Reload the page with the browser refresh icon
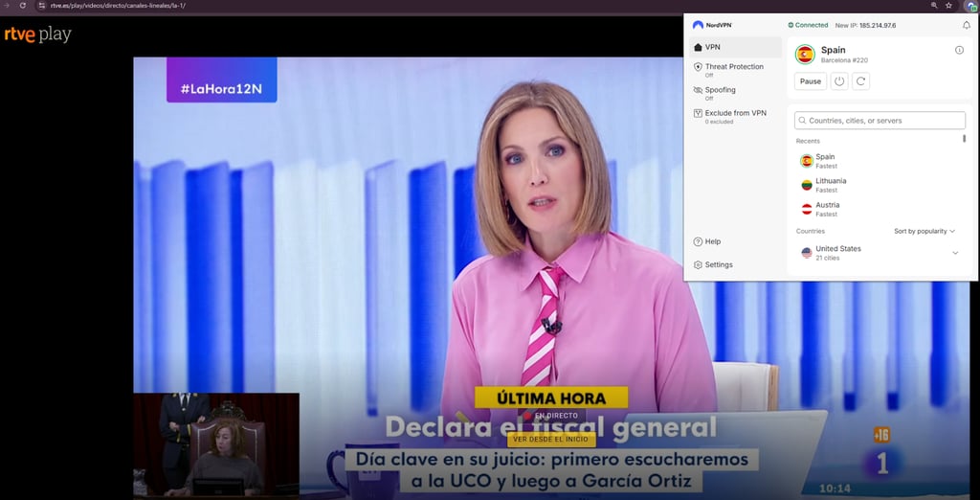The image size is (980, 500). [23, 5]
